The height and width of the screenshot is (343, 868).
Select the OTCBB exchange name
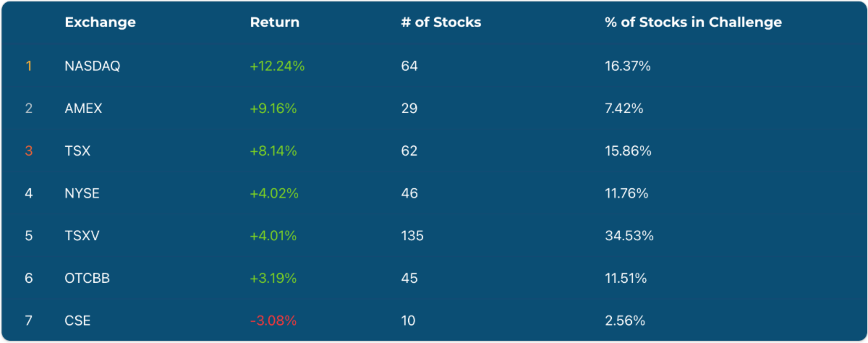coord(87,278)
